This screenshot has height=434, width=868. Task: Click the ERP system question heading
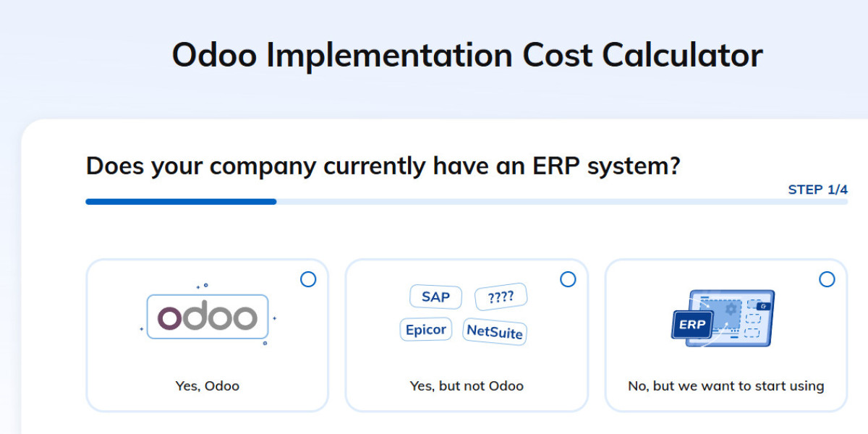(383, 166)
